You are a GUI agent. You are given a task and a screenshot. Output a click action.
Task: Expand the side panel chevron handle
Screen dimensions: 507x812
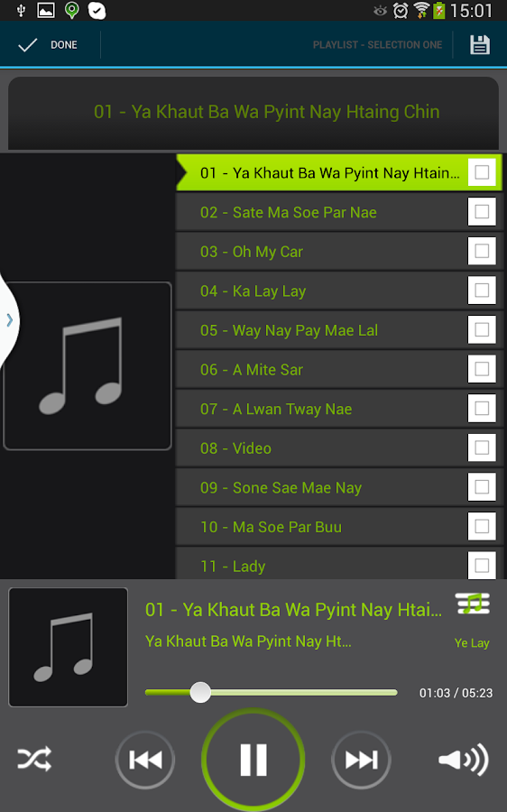[9, 320]
